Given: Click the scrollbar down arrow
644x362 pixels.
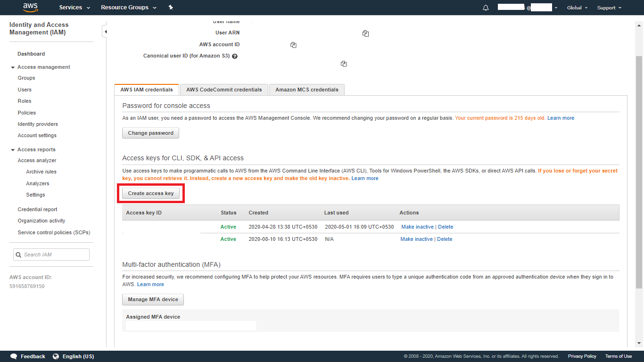Looking at the screenshot, I should [x=639, y=344].
